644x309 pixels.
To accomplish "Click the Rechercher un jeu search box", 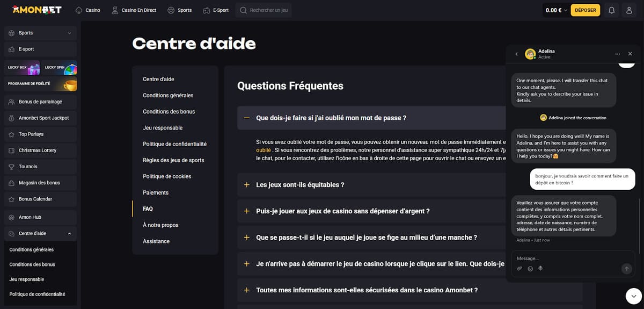I will pyautogui.click(x=264, y=10).
